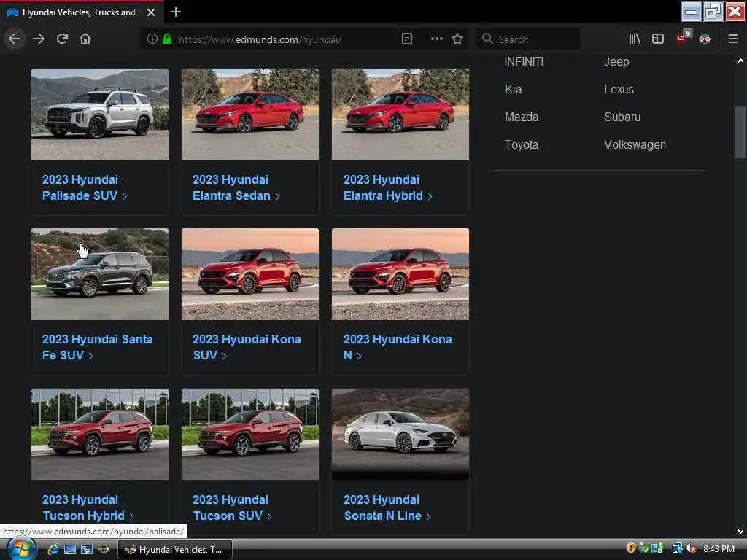Image resolution: width=747 pixels, height=560 pixels.
Task: Click the Elantra Hybrid car photo
Action: (x=400, y=114)
